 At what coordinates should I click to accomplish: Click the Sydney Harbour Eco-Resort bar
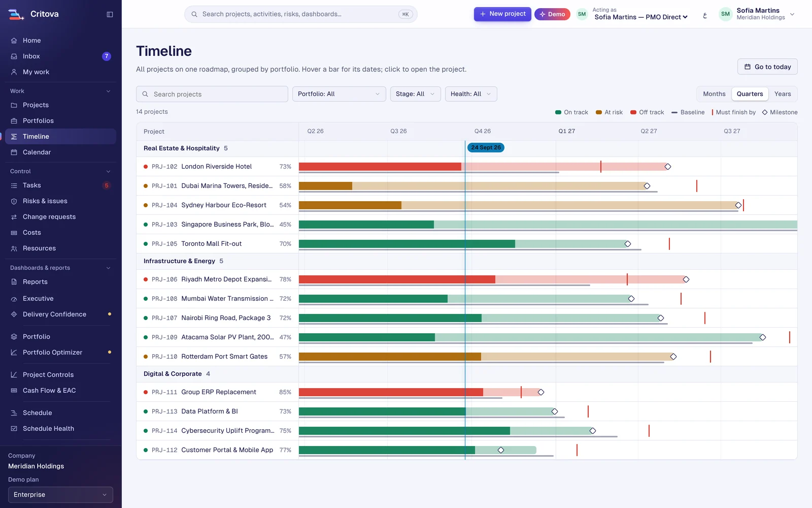tap(519, 205)
